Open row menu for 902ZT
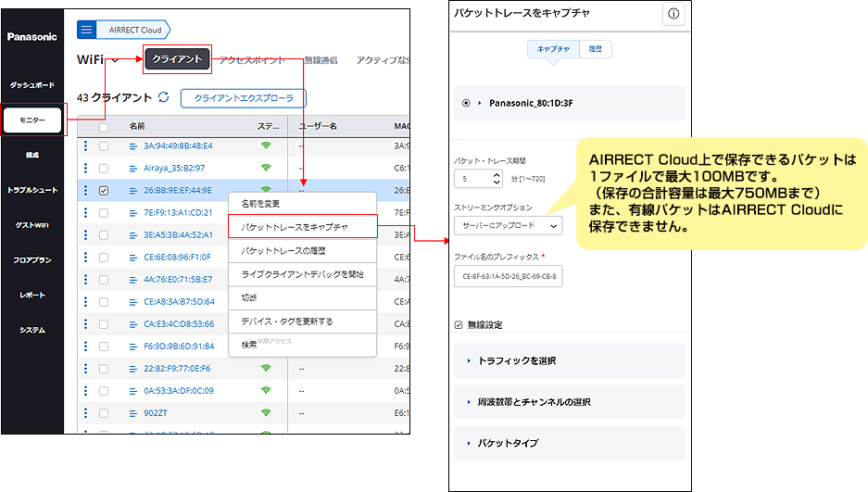868x492 pixels. point(85,413)
